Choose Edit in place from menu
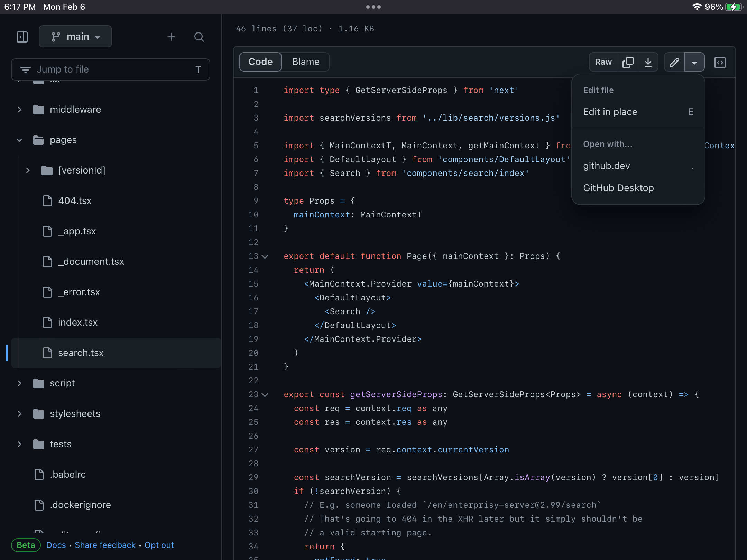The image size is (747, 560). pyautogui.click(x=638, y=112)
